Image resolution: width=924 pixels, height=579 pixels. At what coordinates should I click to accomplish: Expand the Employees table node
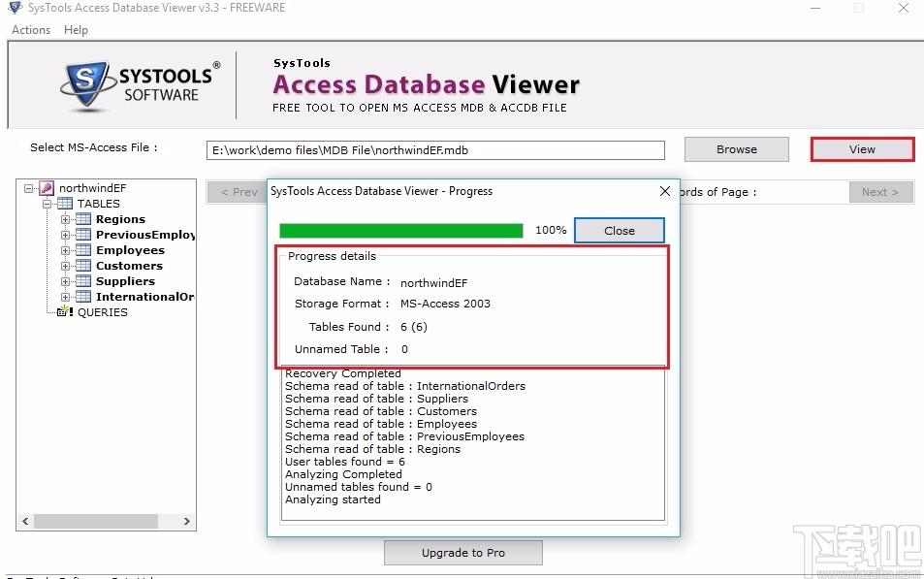click(x=65, y=250)
